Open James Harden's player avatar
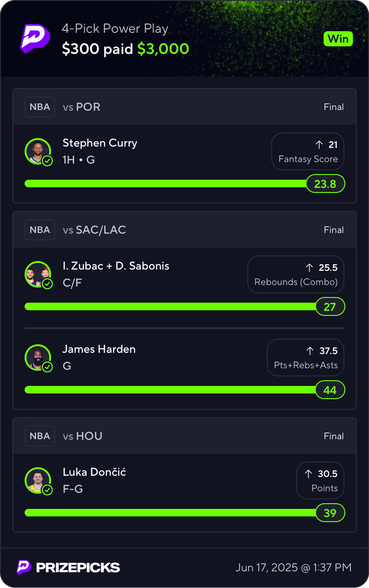369x588 pixels. point(38,358)
